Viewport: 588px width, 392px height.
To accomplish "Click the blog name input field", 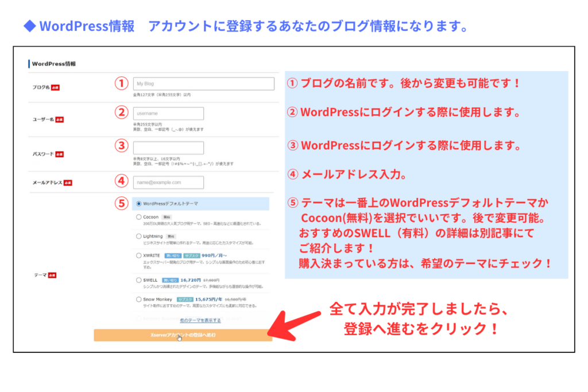I will coord(204,84).
